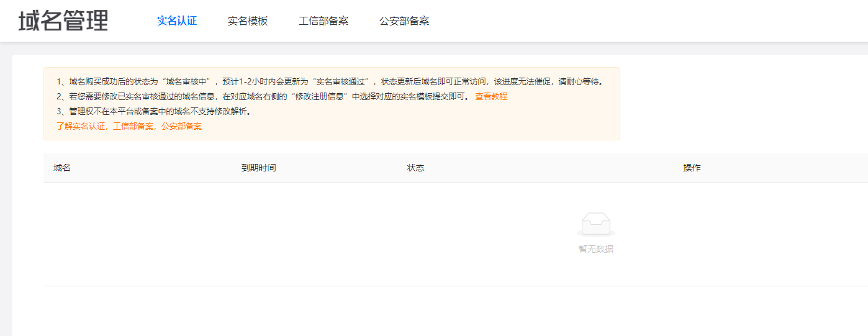Open the 查看教程 tutorial link
Viewport: 868px width, 336px height.
(x=491, y=96)
